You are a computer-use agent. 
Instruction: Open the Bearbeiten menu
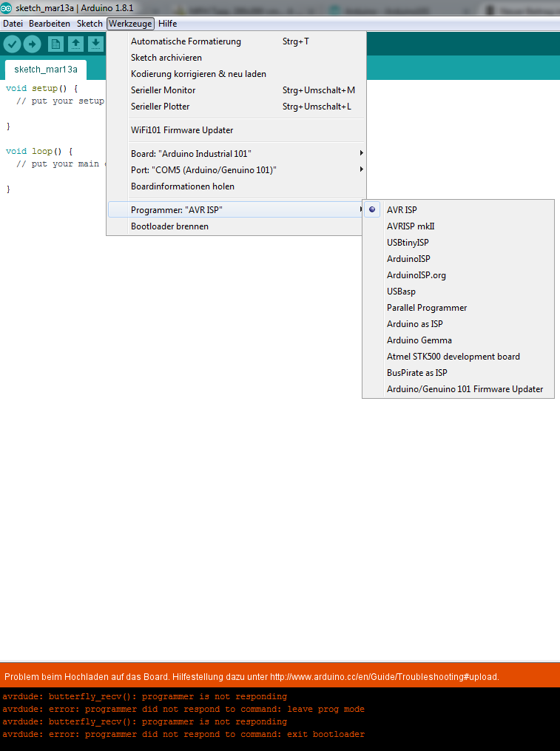(50, 24)
